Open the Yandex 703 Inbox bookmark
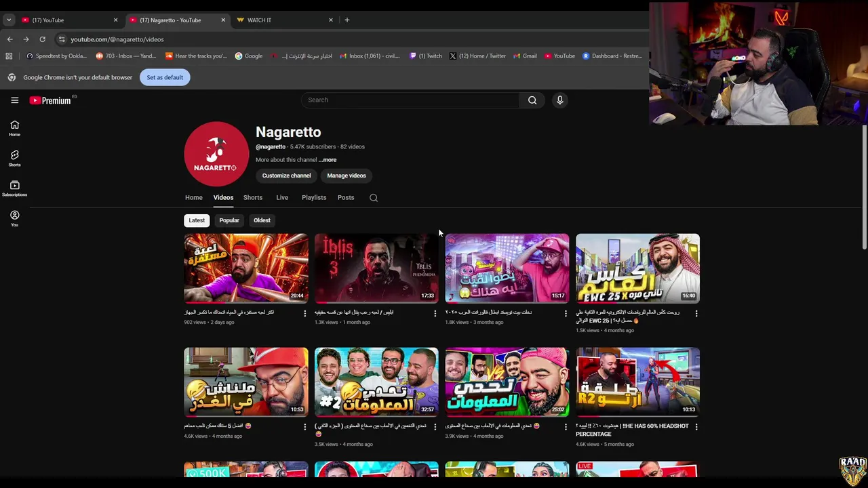This screenshot has width=868, height=488. [126, 56]
